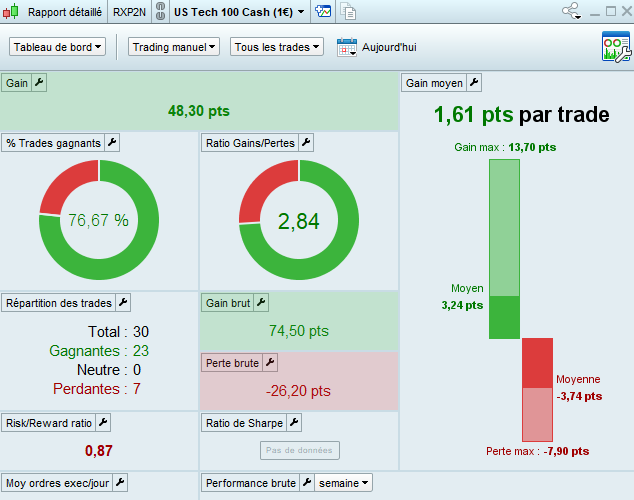The height and width of the screenshot is (500, 634).
Task: Open the calendar date picker icon
Action: (347, 47)
